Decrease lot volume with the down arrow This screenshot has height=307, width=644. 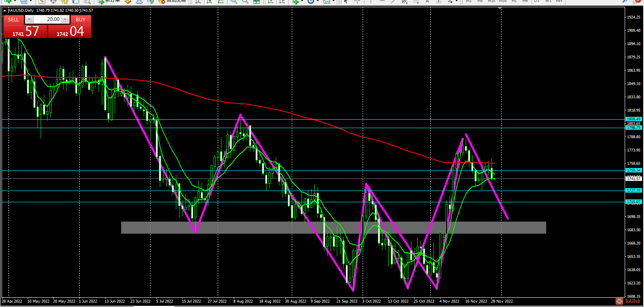point(29,19)
